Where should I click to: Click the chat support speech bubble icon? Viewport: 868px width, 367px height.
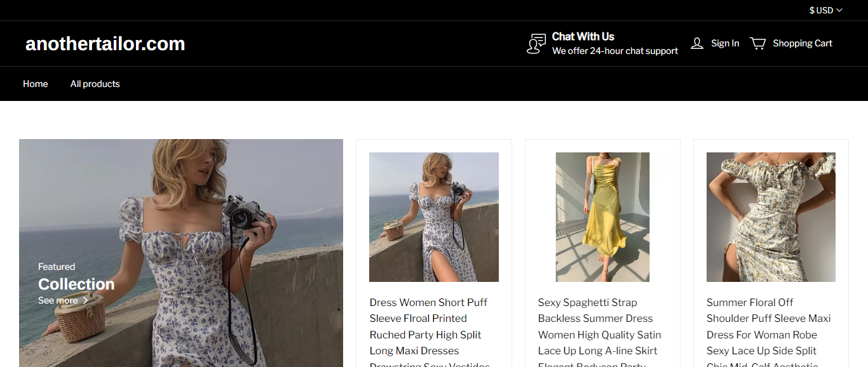536,44
